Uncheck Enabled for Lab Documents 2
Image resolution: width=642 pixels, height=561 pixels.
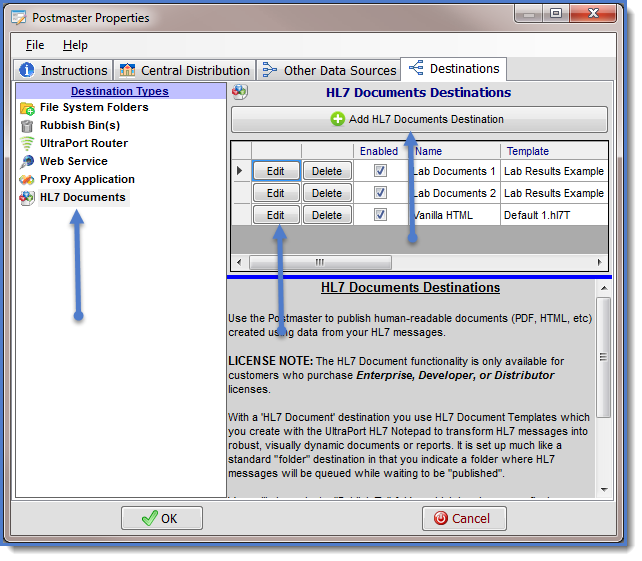pos(380,193)
